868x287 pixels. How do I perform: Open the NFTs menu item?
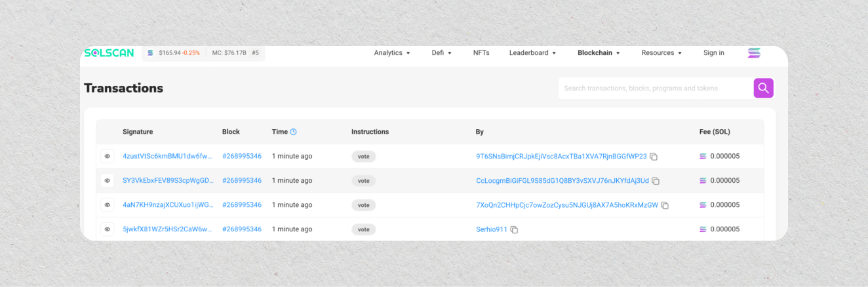(x=481, y=53)
